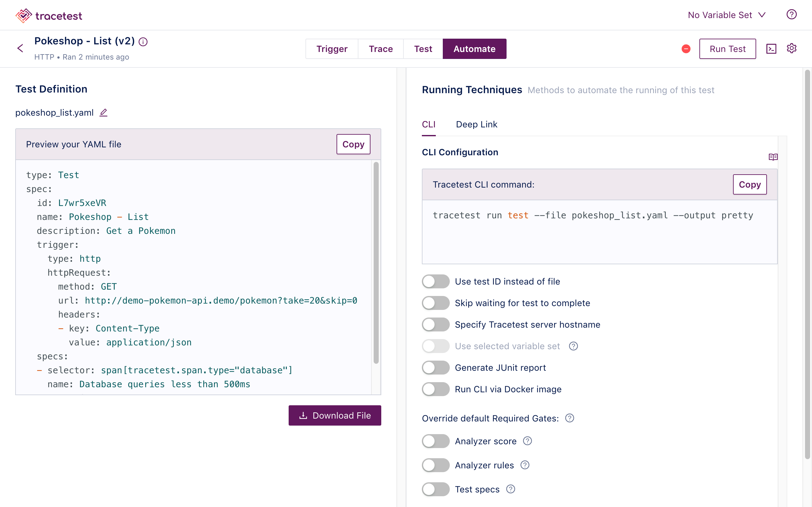Switch to the Trace tab
The height and width of the screenshot is (507, 812).
(381, 48)
